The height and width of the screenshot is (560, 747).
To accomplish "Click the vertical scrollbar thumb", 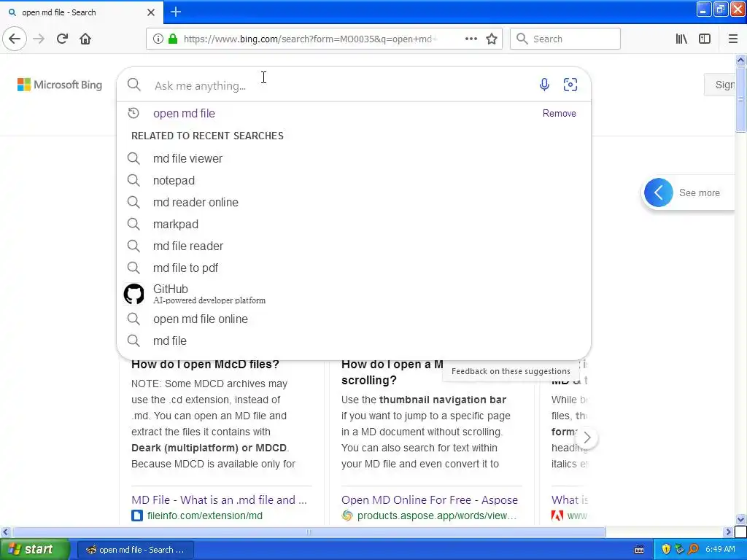I will [740, 99].
